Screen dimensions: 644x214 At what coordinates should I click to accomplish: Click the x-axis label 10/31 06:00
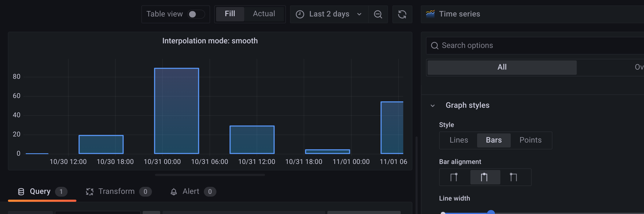(210, 162)
